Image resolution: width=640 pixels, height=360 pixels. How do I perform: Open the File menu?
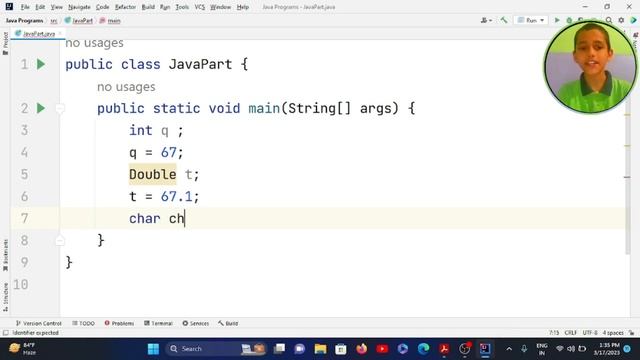tap(25, 7)
